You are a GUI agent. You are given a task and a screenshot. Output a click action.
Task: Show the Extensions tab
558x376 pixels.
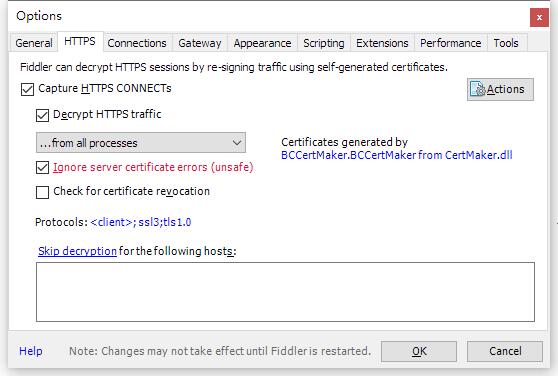[382, 43]
